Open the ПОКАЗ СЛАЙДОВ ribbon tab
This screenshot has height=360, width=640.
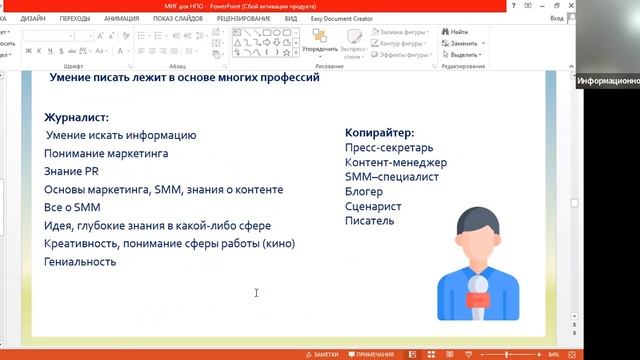point(178,19)
